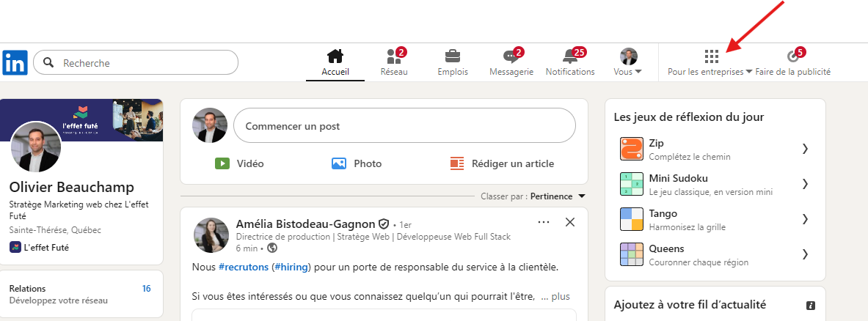Open the Notifications bell icon
Viewport: 868px width, 321px height.
570,57
